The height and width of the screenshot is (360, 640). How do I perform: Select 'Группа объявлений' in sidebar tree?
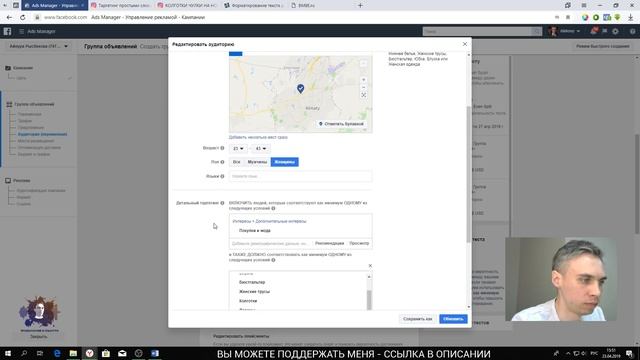click(x=34, y=104)
